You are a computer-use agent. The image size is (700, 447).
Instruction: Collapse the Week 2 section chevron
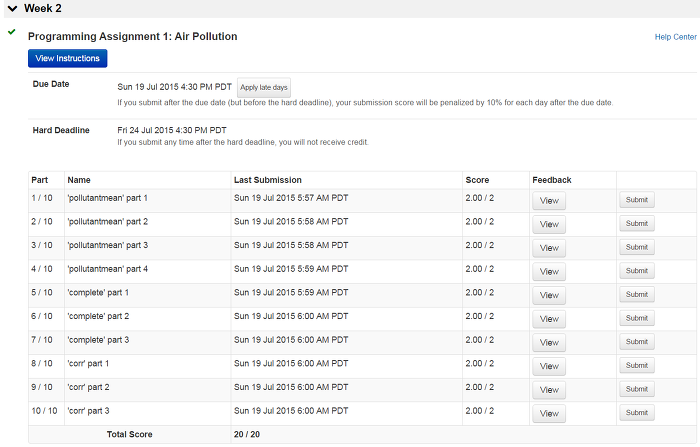(12, 8)
